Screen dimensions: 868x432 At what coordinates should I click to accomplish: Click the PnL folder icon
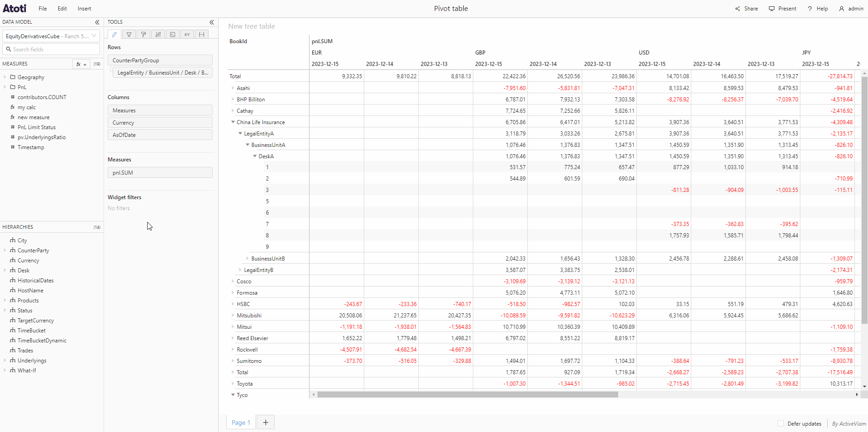tap(13, 87)
